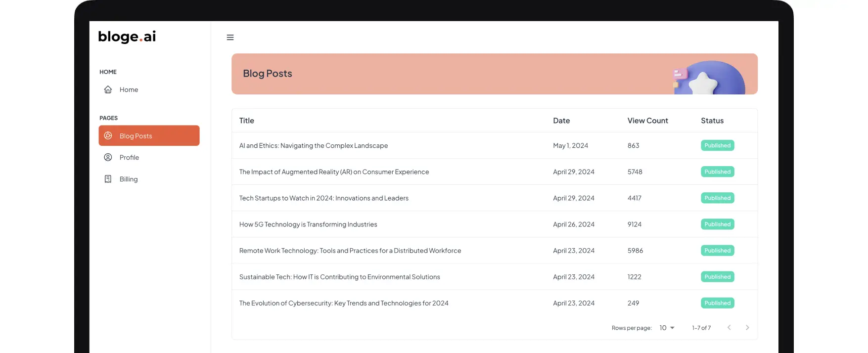The height and width of the screenshot is (353, 868).
Task: Open 'AI and Ethics' blog post
Action: (314, 145)
